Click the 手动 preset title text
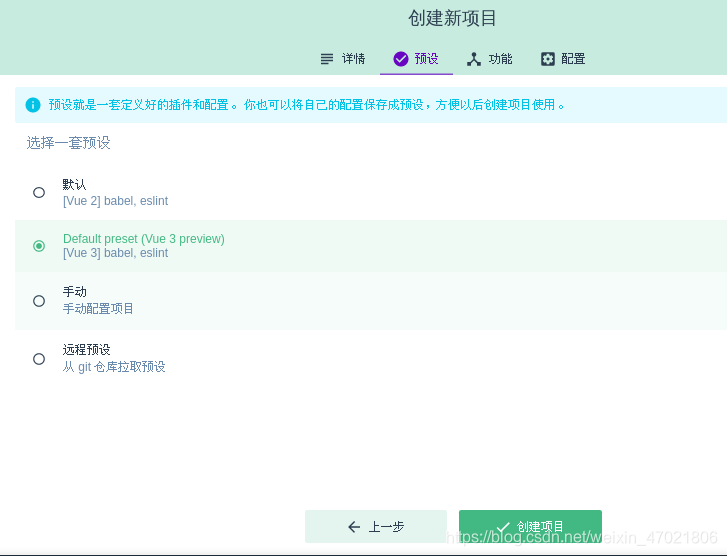The height and width of the screenshot is (556, 727). pos(75,292)
